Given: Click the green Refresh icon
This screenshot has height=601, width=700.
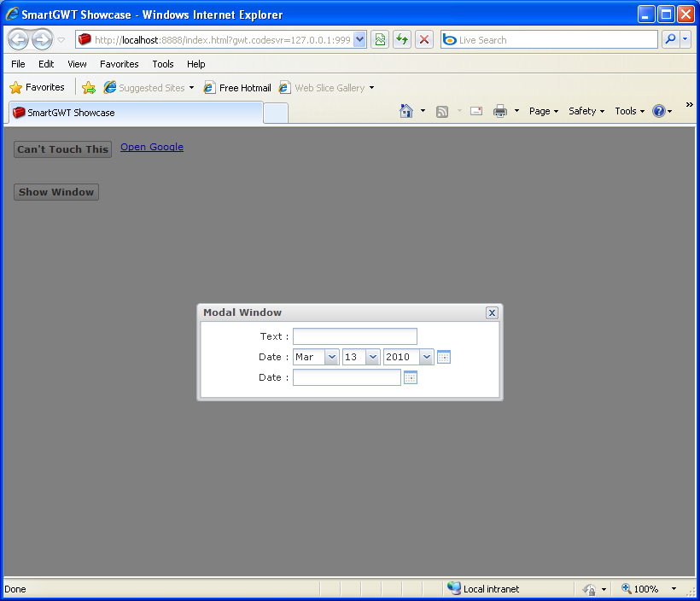Looking at the screenshot, I should click(x=402, y=40).
